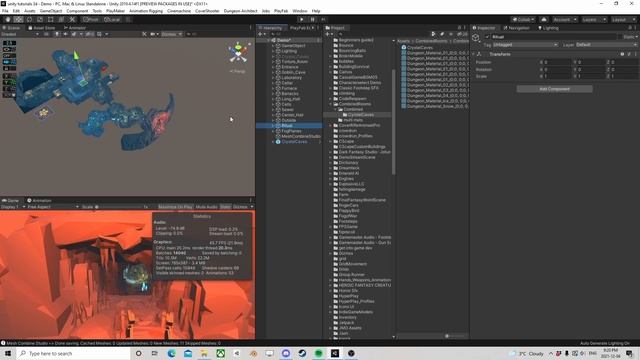This screenshot has width=640, height=360.
Task: Select the Move tool in toolbar
Action: pos(18,20)
